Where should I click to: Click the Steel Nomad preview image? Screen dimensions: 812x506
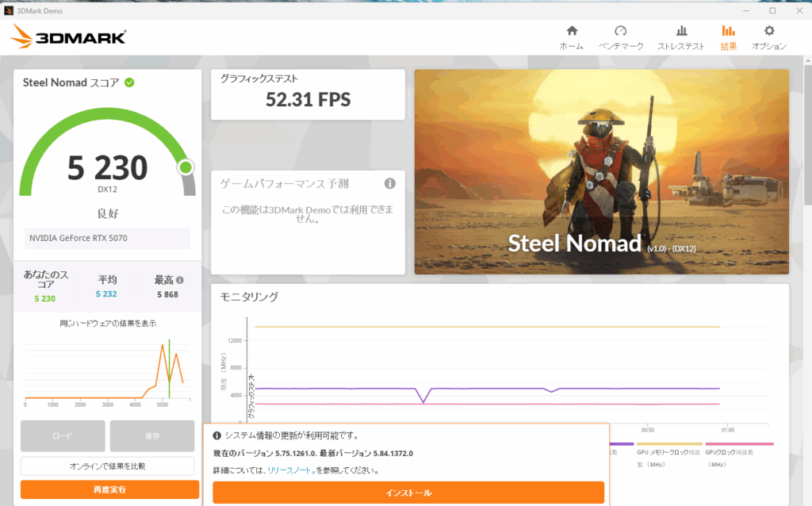click(602, 172)
